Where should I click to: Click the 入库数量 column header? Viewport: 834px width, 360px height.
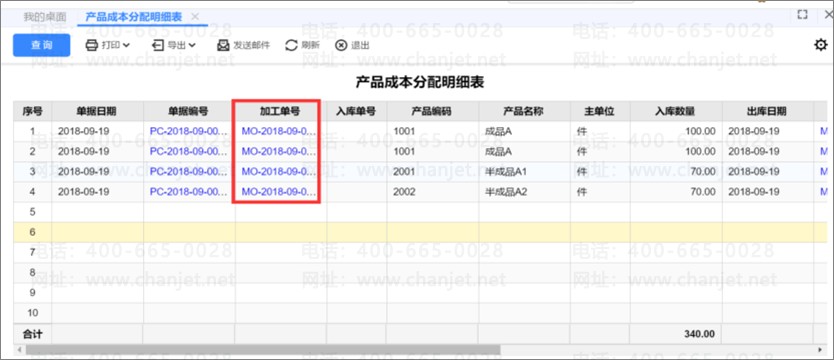(676, 111)
